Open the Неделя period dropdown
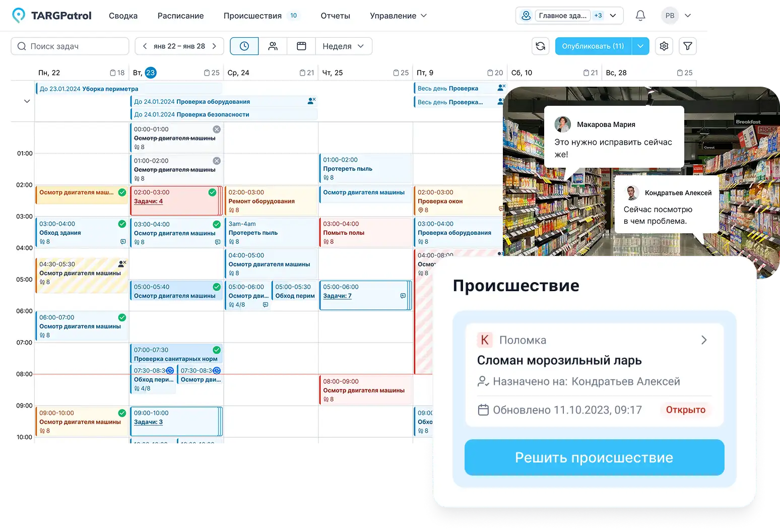The height and width of the screenshot is (532, 780). tap(344, 46)
